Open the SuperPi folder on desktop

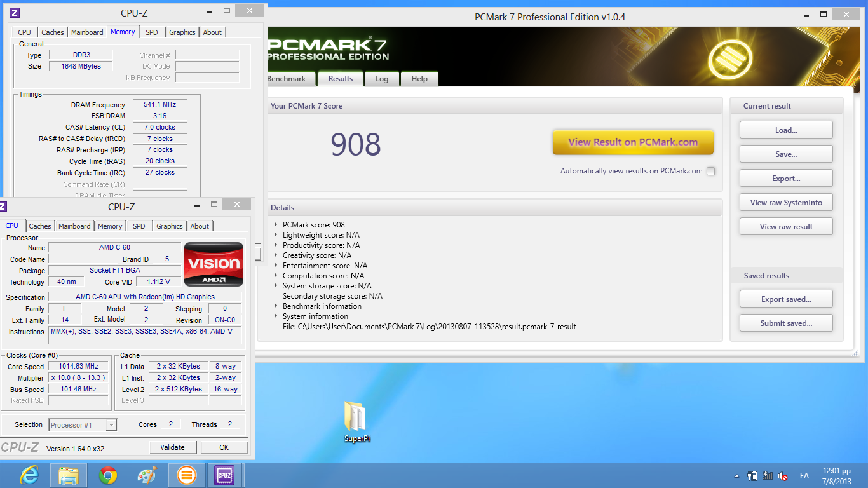tap(356, 421)
